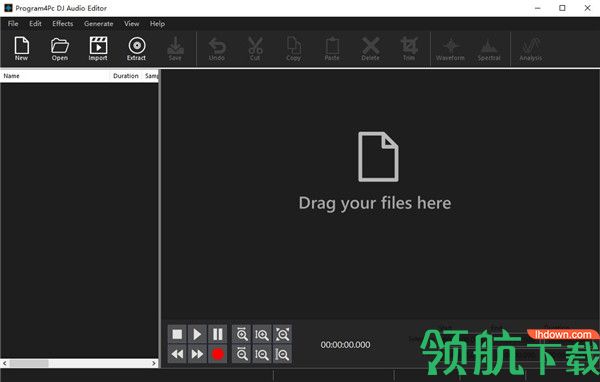This screenshot has height=382, width=600.
Task: Sort file list by Name column
Action: click(x=55, y=76)
